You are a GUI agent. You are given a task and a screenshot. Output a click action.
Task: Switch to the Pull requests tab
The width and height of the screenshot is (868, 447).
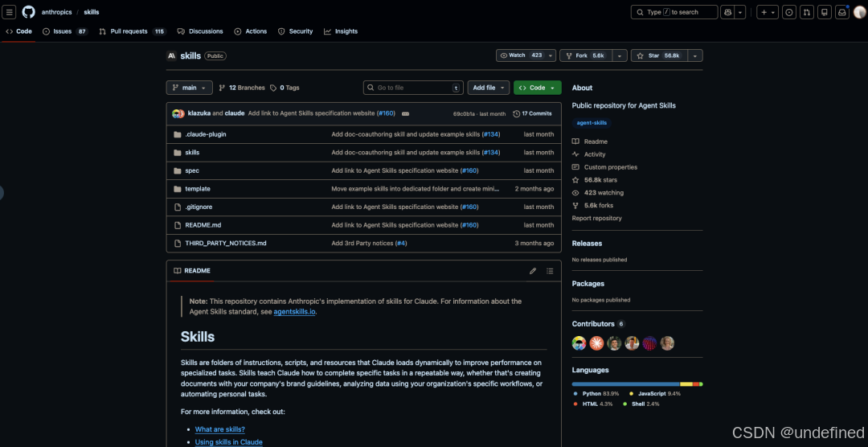pos(133,31)
